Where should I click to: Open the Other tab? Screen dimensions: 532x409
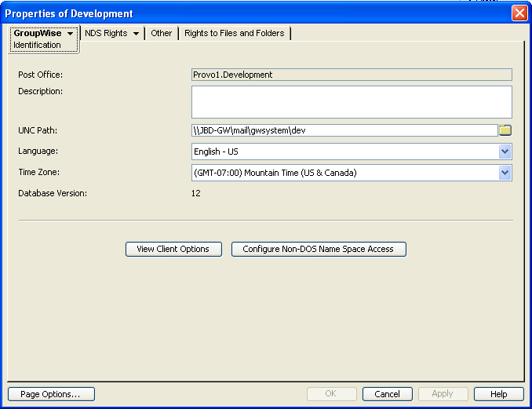(162, 34)
